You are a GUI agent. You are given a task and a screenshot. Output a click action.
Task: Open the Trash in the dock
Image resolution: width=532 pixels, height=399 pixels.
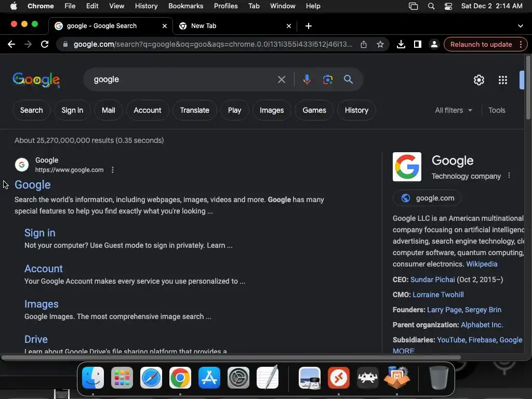(x=438, y=378)
